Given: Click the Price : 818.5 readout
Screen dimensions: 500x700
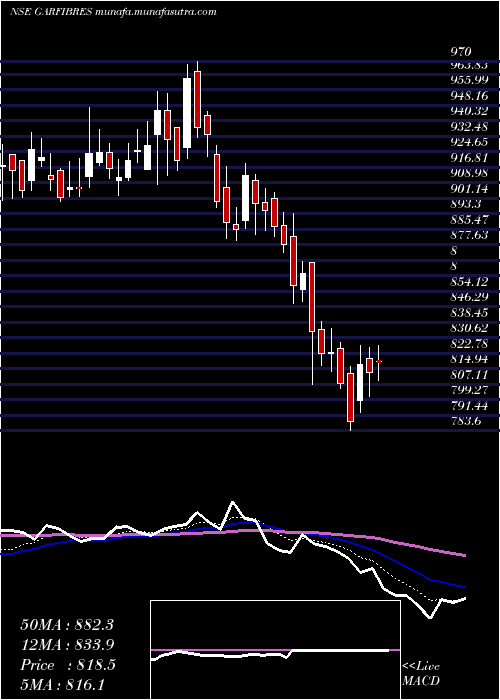Looking at the screenshot, I should 68,665.
